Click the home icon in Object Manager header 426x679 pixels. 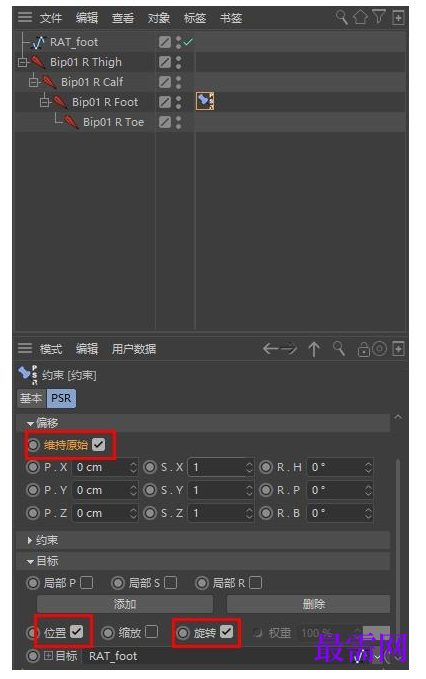pyautogui.click(x=360, y=17)
